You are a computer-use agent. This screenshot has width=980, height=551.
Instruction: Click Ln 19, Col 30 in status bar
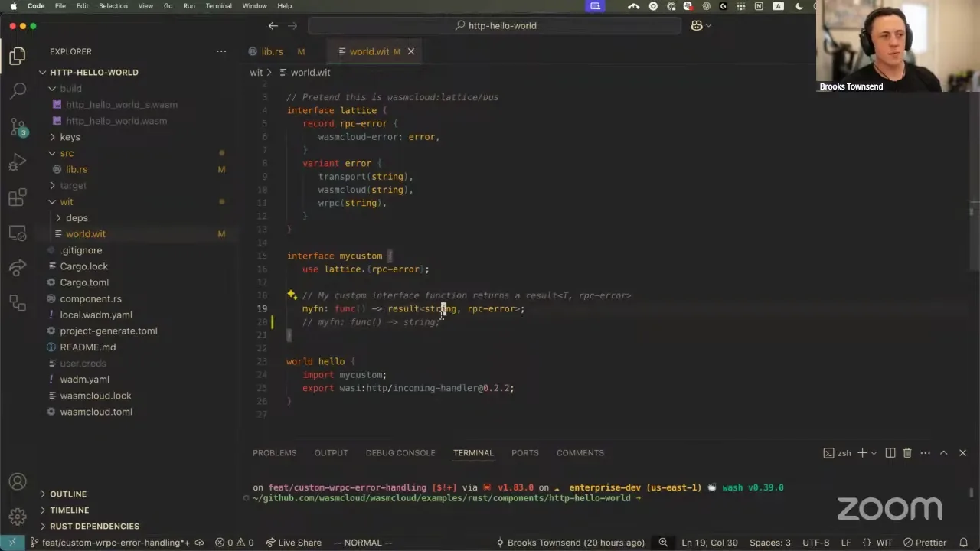tap(710, 543)
